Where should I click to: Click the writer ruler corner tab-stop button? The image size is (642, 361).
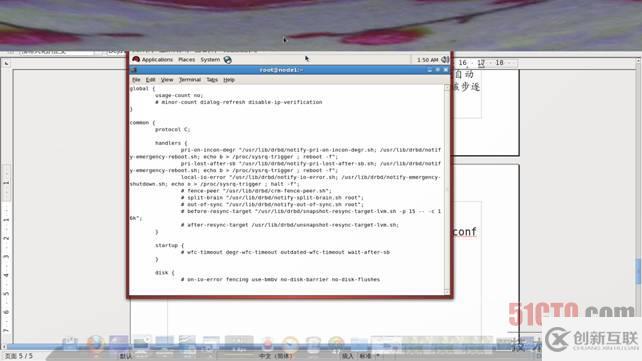click(6, 63)
